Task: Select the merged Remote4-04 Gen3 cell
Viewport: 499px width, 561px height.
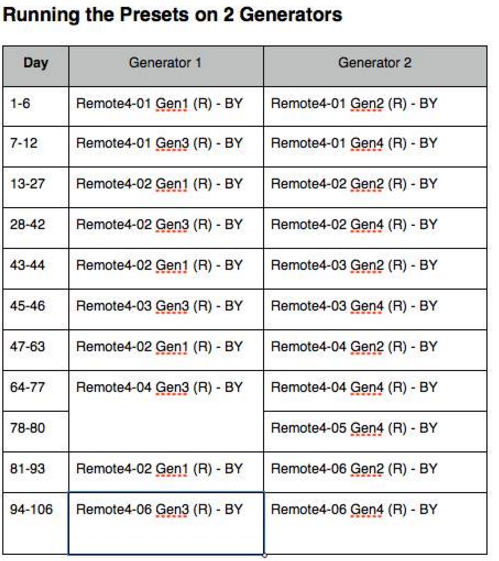Action: pos(166,411)
